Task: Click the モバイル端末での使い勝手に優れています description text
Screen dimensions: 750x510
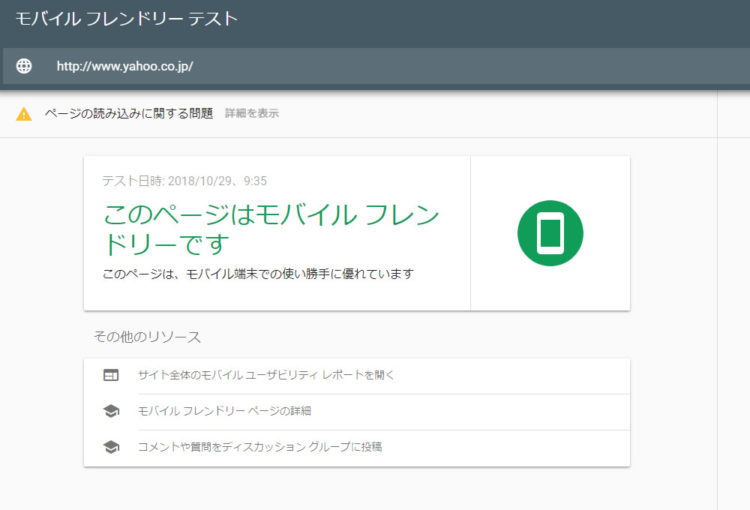Action: point(258,273)
